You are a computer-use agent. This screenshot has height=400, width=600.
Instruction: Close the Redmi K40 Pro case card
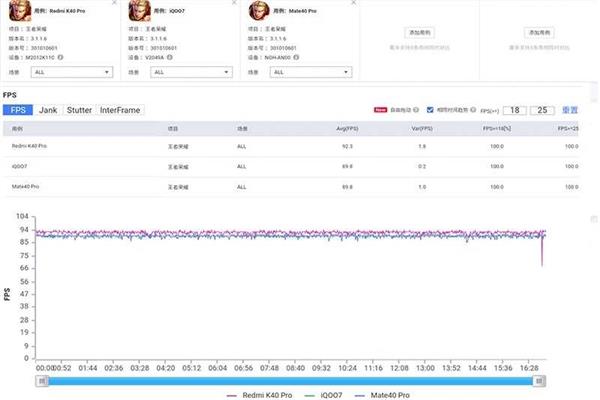tap(114, 2)
